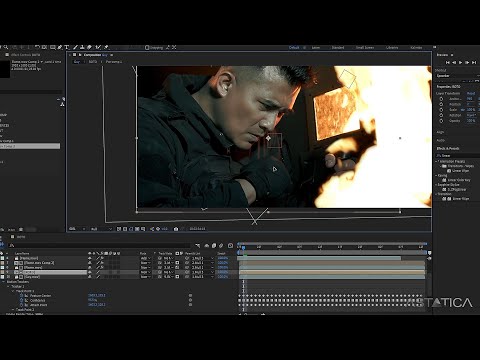
Task: Hide the top [flame.mov] layer
Action: [x=90, y=258]
